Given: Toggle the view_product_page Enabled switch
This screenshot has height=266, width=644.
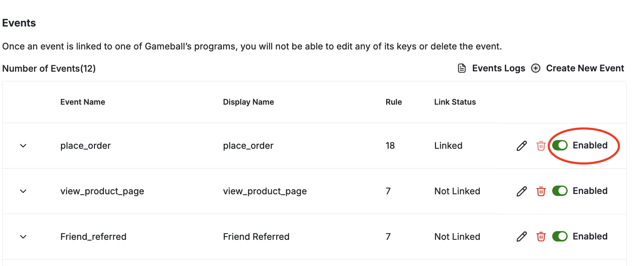Looking at the screenshot, I should 560,191.
